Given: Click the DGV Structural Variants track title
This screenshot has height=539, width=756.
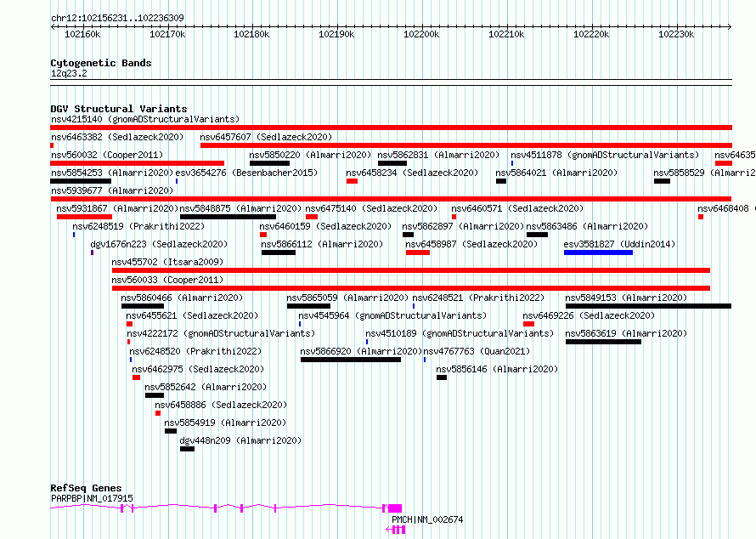Looking at the screenshot, I should tap(119, 109).
